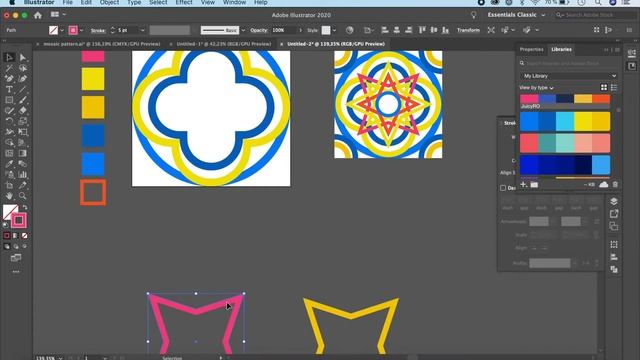Click the Home icon in the title bar
This screenshot has width=640, height=360.
coord(38,15)
